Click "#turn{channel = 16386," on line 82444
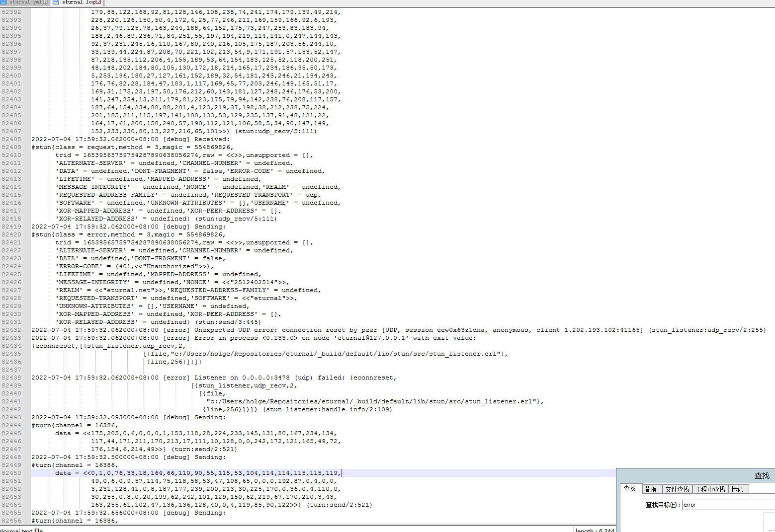This screenshot has width=775, height=532. pos(75,425)
